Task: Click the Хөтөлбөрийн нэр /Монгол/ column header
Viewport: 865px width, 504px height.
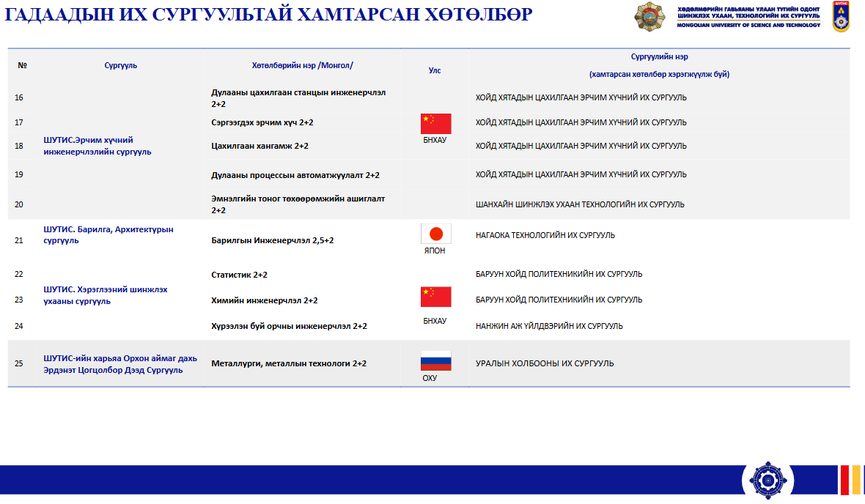Action: tap(302, 65)
